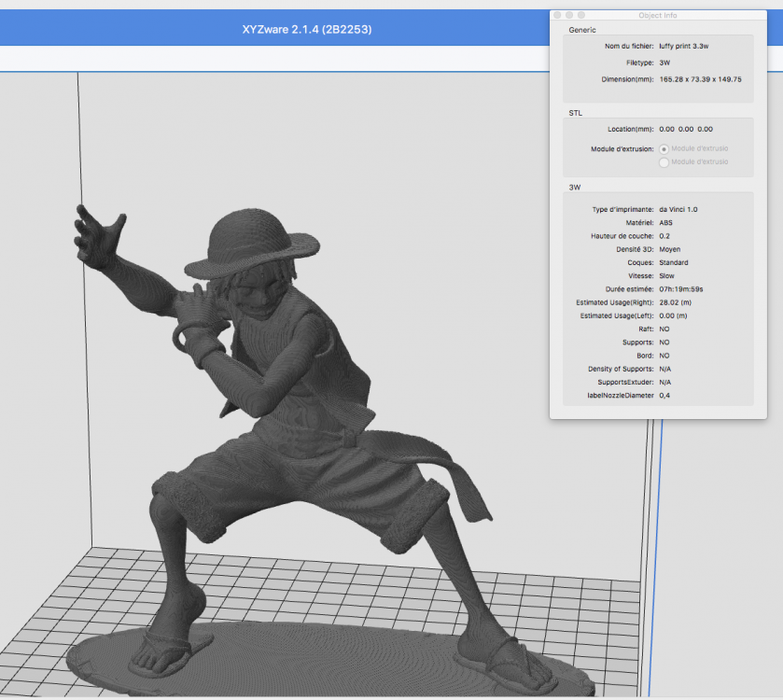Click the estimated duration 07h:19m:59s value
The height and width of the screenshot is (700, 783).
click(680, 289)
